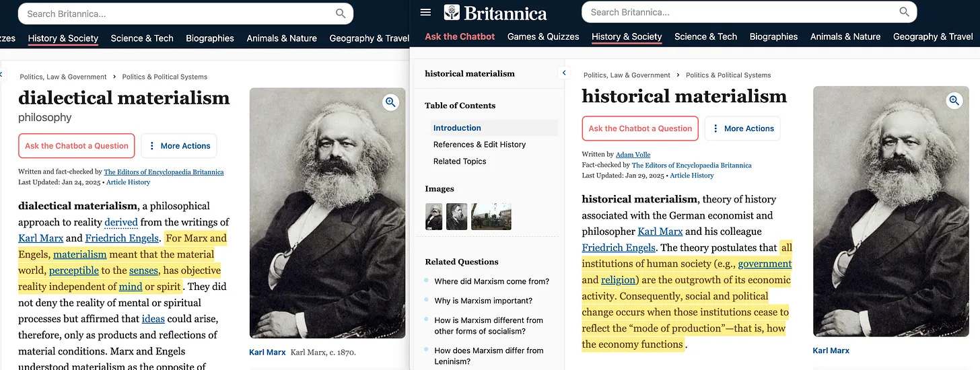Select Biographies in right window nav
The height and width of the screenshot is (370, 980).
(773, 36)
